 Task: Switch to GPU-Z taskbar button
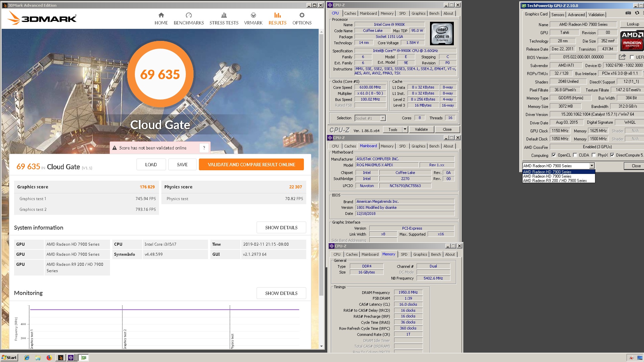pos(84,358)
